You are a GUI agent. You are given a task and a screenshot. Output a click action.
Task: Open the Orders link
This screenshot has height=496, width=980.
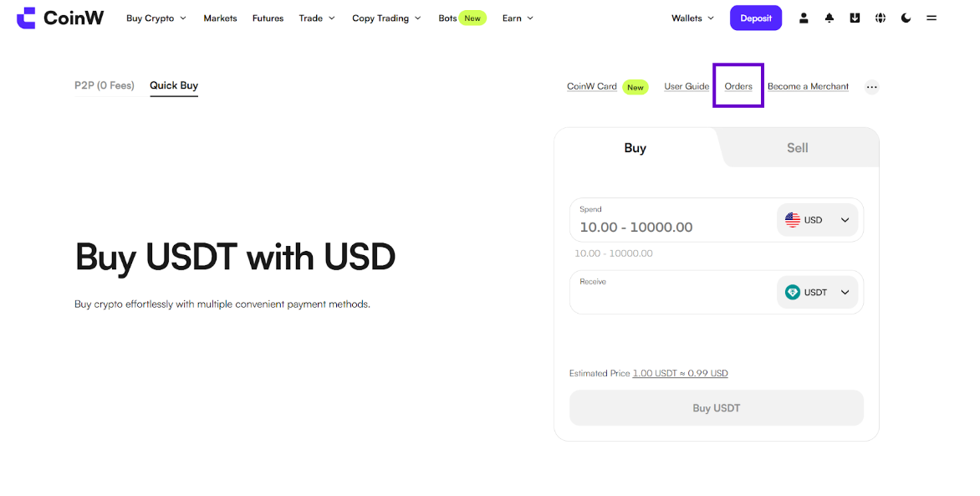tap(738, 86)
